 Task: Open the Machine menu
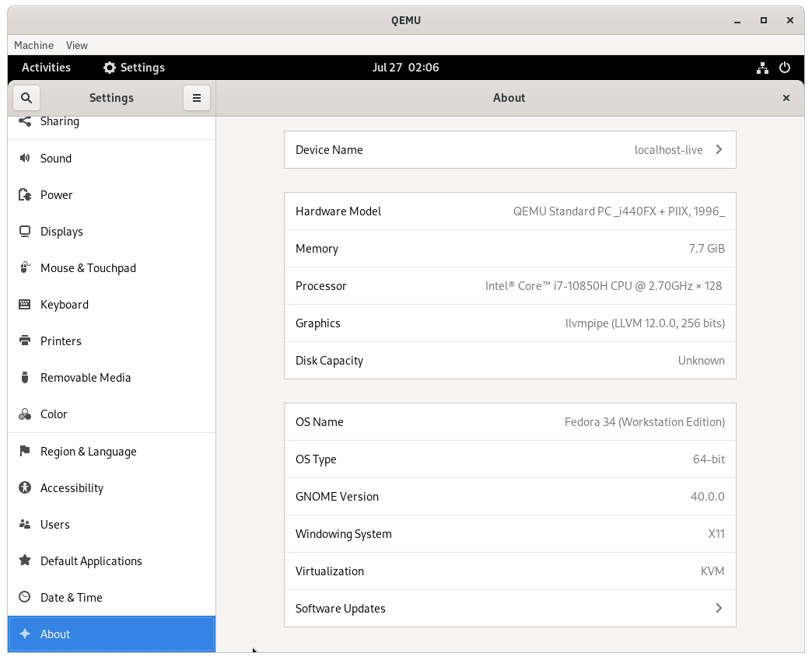pos(33,46)
